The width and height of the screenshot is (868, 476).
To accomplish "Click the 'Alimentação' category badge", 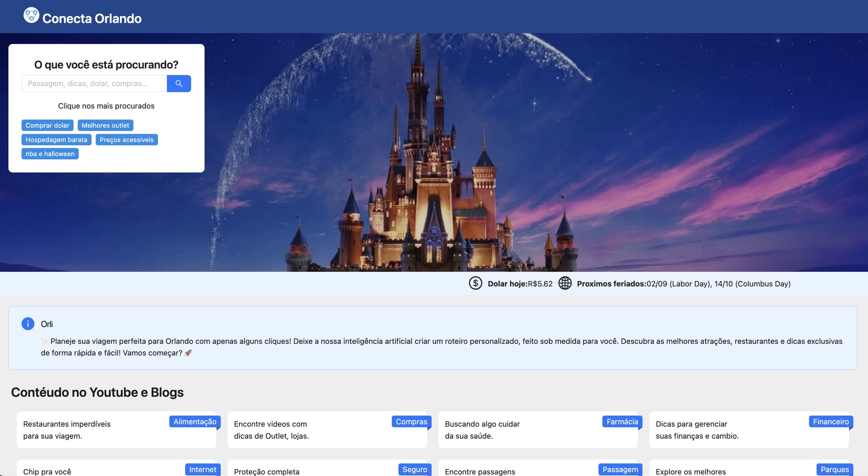I will pos(195,422).
